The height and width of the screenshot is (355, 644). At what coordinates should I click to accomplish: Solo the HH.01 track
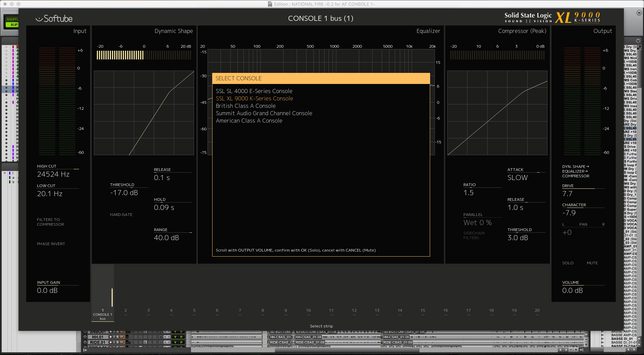(118, 337)
